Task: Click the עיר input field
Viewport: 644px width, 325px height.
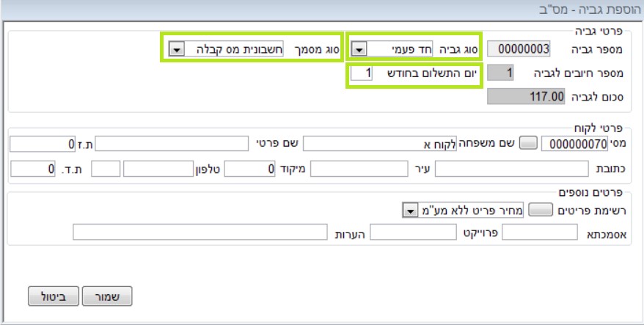Action: (359, 169)
